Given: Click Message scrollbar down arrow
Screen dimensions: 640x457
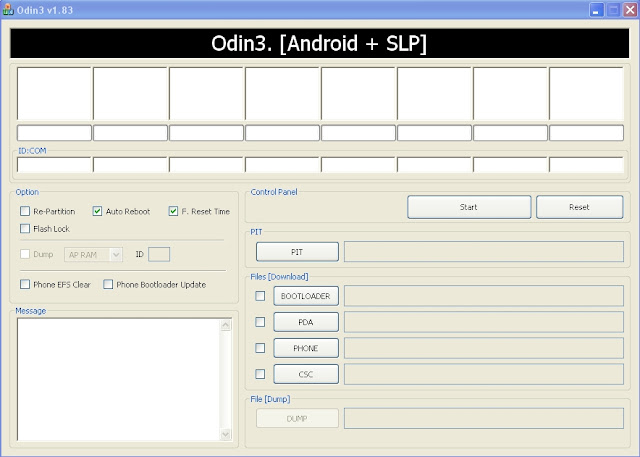Looking at the screenshot, I should (x=226, y=435).
